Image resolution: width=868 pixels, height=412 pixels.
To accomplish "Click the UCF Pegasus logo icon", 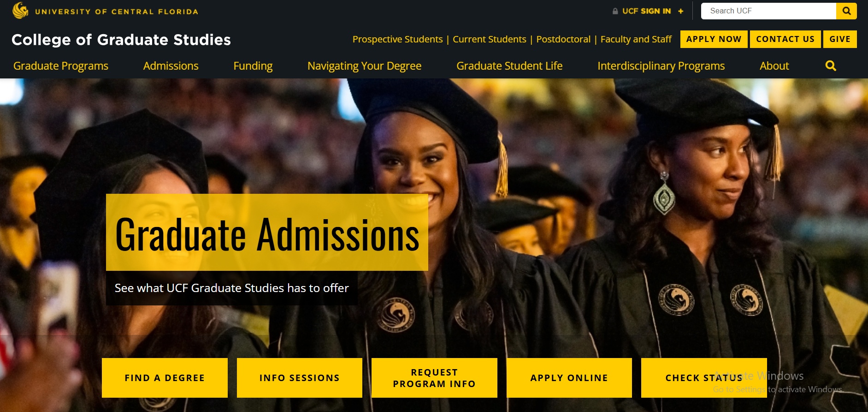I will tap(20, 11).
